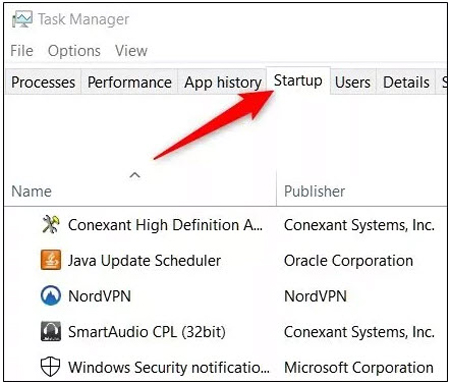Open the App history tab

222,82
